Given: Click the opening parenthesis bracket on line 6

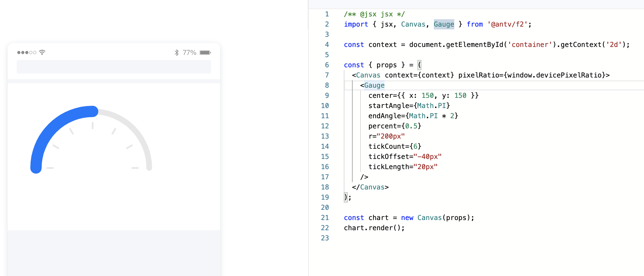Looking at the screenshot, I should (419, 65).
